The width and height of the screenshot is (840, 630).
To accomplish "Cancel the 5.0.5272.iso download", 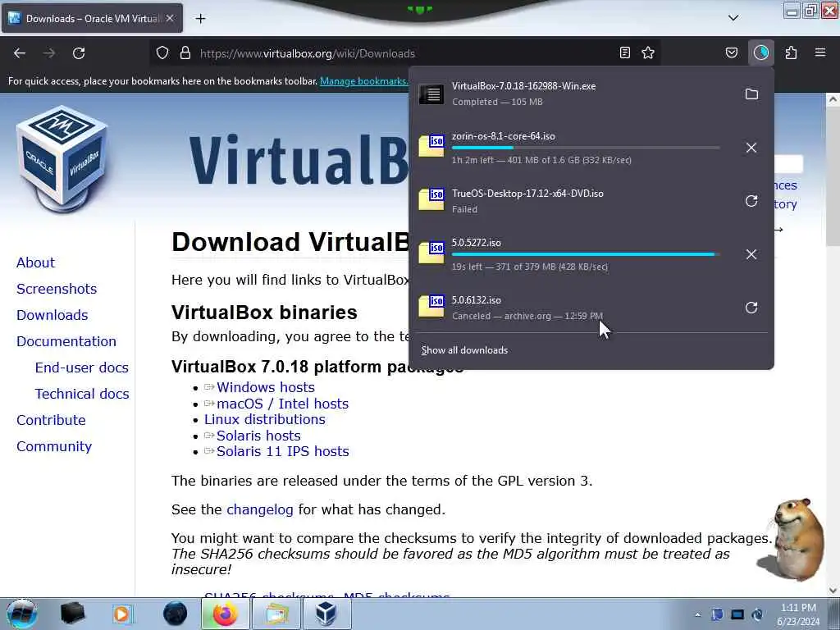I will (751, 254).
